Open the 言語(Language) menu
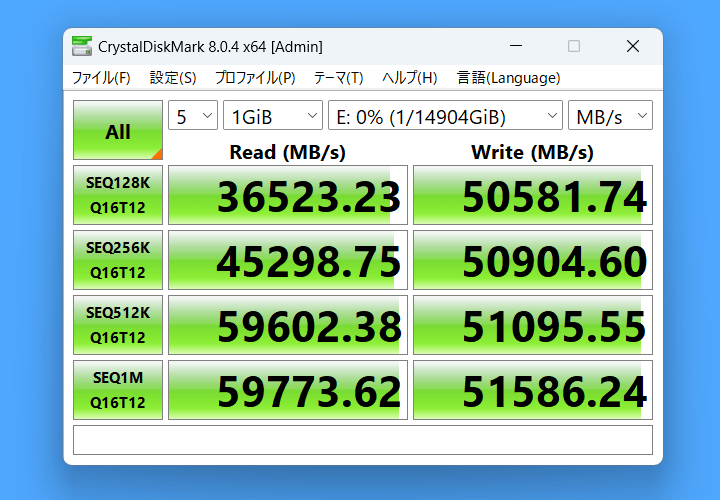This screenshot has width=720, height=500. click(508, 78)
